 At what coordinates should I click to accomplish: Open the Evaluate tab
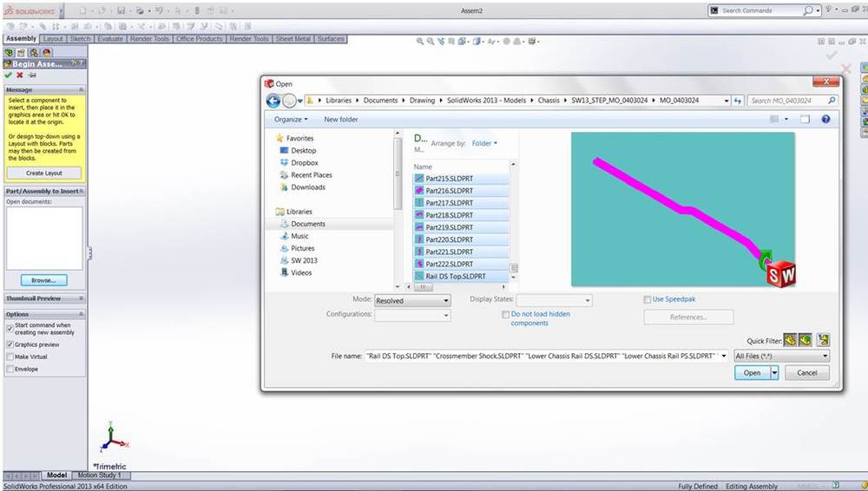click(x=110, y=39)
